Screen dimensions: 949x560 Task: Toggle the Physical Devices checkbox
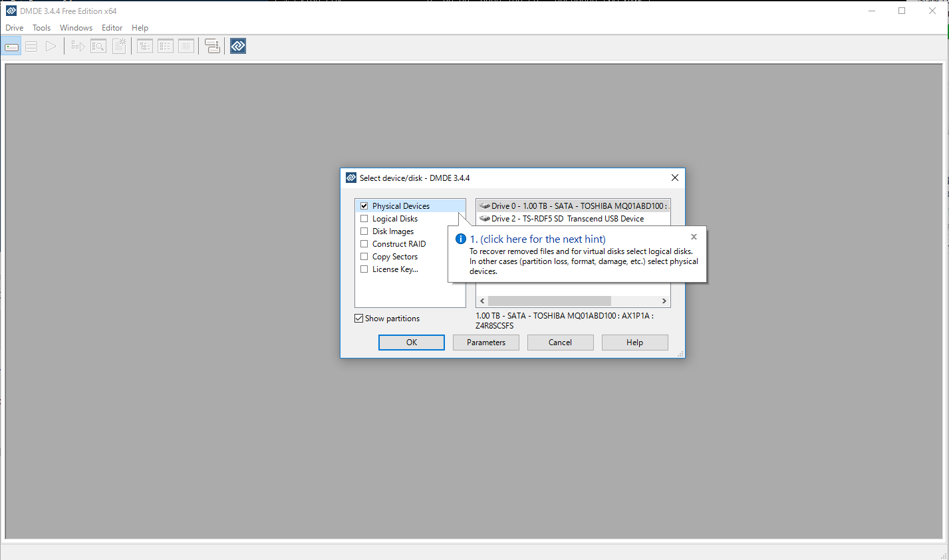click(364, 206)
